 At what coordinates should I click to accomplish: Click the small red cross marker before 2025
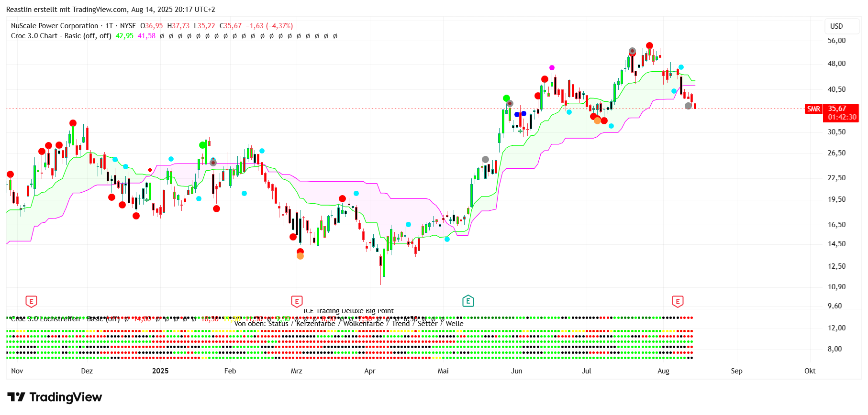150,170
